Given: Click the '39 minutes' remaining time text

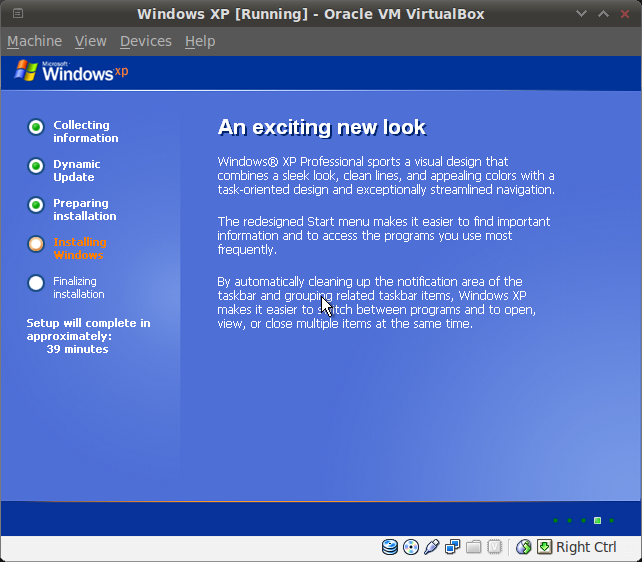Looking at the screenshot, I should 77,349.
